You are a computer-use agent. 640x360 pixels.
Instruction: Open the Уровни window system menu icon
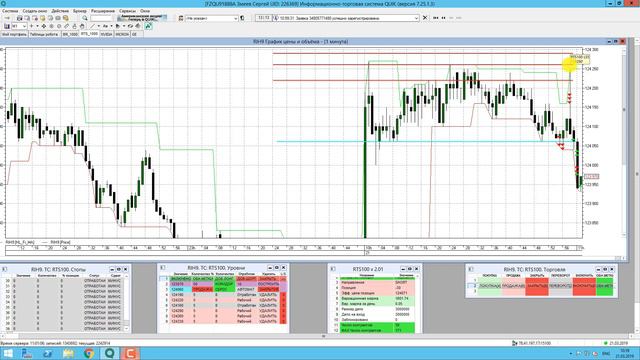click(162, 268)
